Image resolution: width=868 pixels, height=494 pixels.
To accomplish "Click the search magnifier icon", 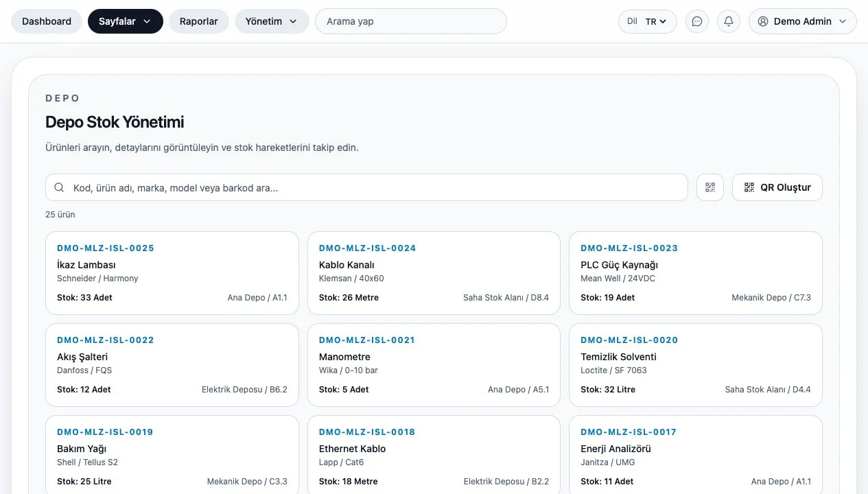I will [x=60, y=187].
